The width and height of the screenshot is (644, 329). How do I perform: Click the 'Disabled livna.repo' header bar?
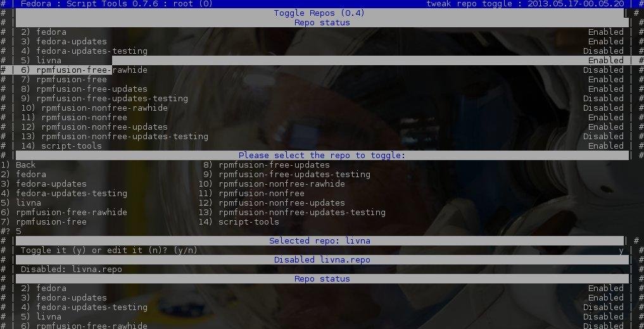tap(322, 259)
